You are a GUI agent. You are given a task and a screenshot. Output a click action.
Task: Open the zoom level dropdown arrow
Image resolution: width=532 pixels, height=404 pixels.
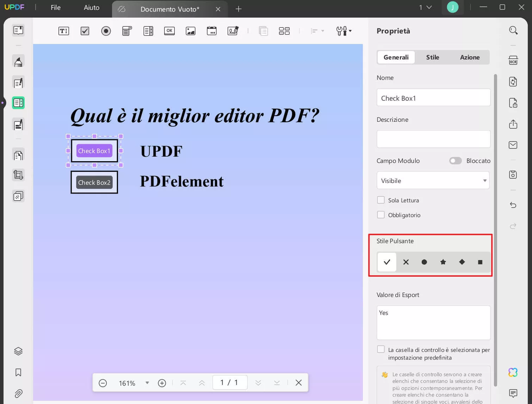point(147,383)
